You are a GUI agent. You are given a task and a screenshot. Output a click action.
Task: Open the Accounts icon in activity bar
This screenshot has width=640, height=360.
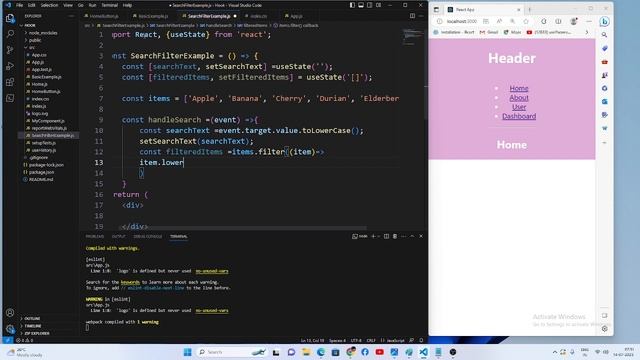10,313
